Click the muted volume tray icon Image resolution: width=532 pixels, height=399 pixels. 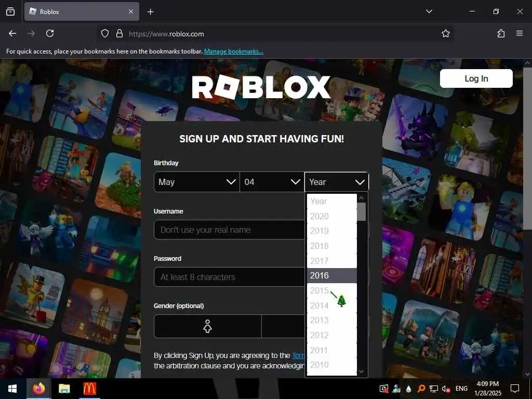pos(446,389)
